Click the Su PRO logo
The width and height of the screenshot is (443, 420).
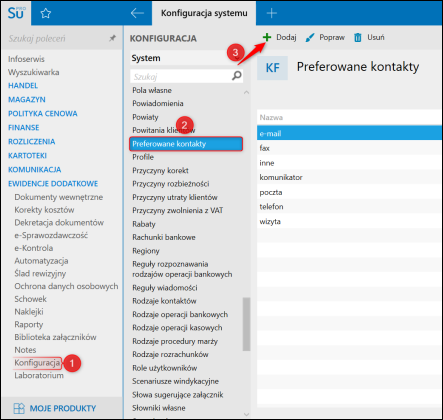tap(16, 13)
